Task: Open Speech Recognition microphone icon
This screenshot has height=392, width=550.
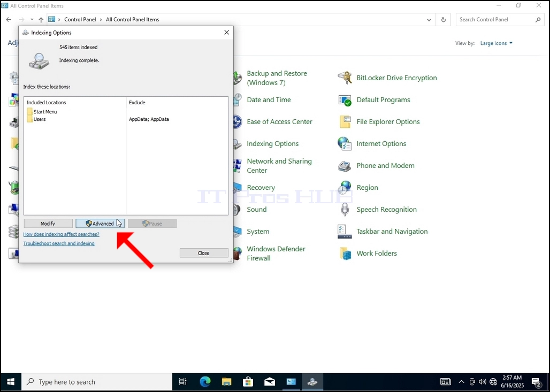Action: pos(345,210)
